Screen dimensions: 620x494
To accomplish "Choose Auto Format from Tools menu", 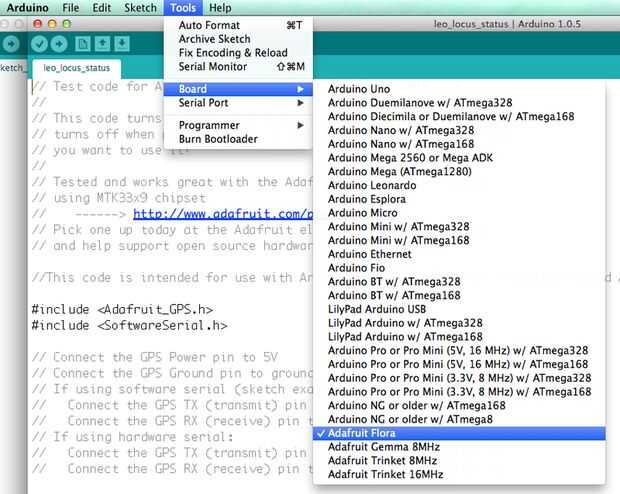I will pyautogui.click(x=238, y=25).
